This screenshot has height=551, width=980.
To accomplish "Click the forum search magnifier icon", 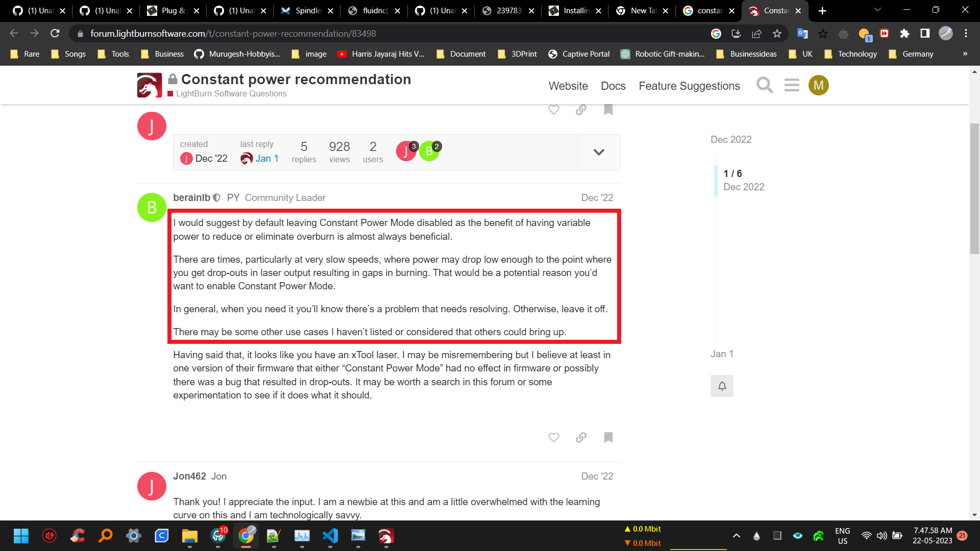I will pyautogui.click(x=764, y=85).
